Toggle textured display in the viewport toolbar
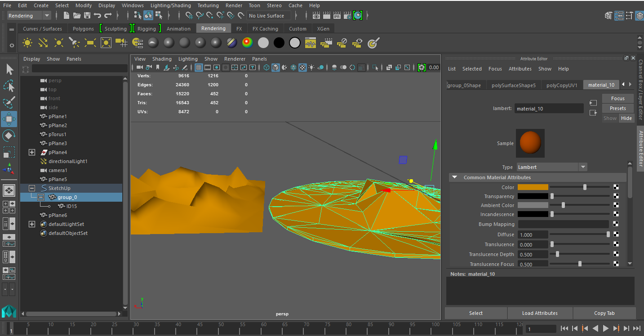The width and height of the screenshot is (644, 336). point(303,67)
